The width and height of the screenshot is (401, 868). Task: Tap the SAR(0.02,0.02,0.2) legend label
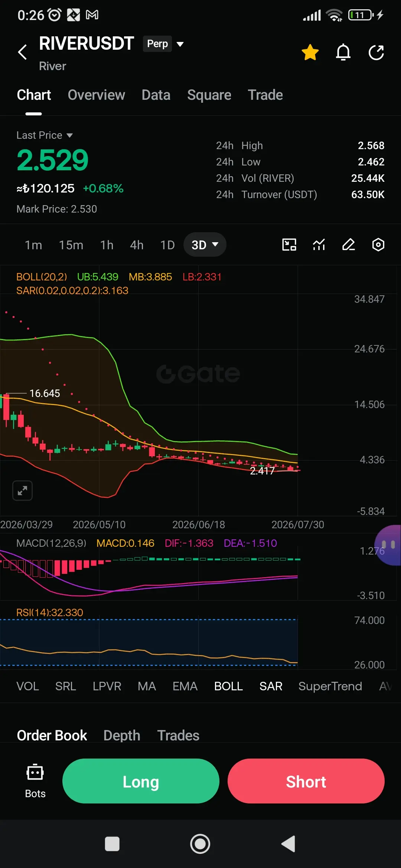click(x=72, y=290)
